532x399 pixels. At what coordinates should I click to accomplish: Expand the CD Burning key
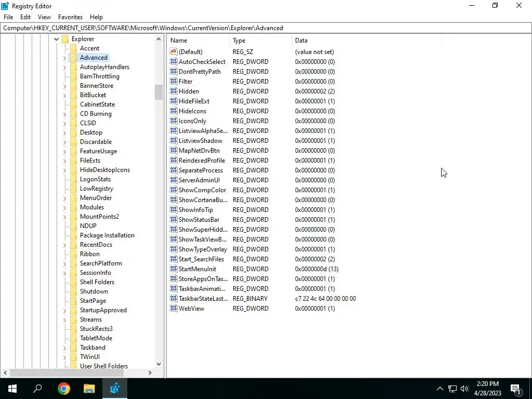tap(64, 114)
